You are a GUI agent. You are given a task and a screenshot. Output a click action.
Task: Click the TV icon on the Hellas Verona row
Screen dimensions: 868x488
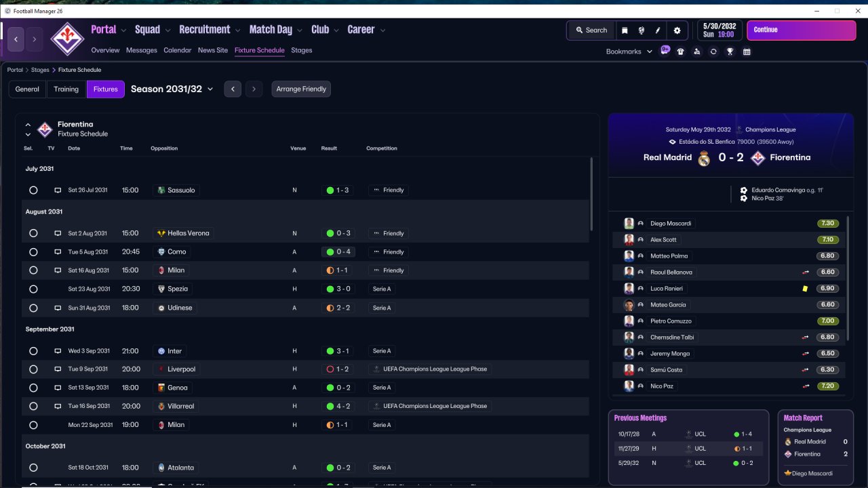tap(58, 233)
